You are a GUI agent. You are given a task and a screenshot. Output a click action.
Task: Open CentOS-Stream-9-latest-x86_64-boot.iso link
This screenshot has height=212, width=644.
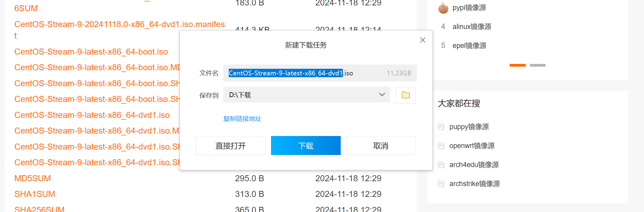pyautogui.click(x=91, y=52)
